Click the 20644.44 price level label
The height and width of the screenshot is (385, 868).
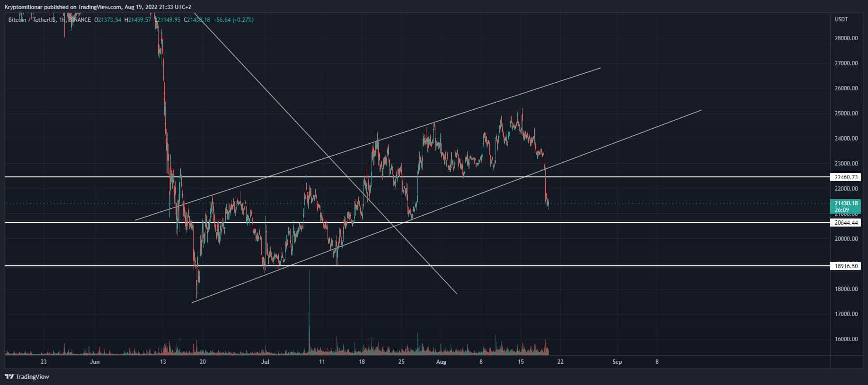[x=846, y=223]
